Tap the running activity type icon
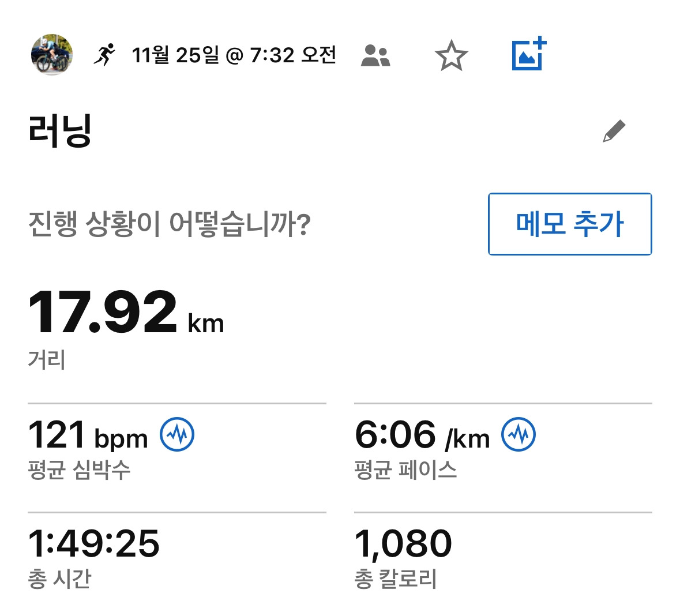680x616 pixels. pos(104,55)
